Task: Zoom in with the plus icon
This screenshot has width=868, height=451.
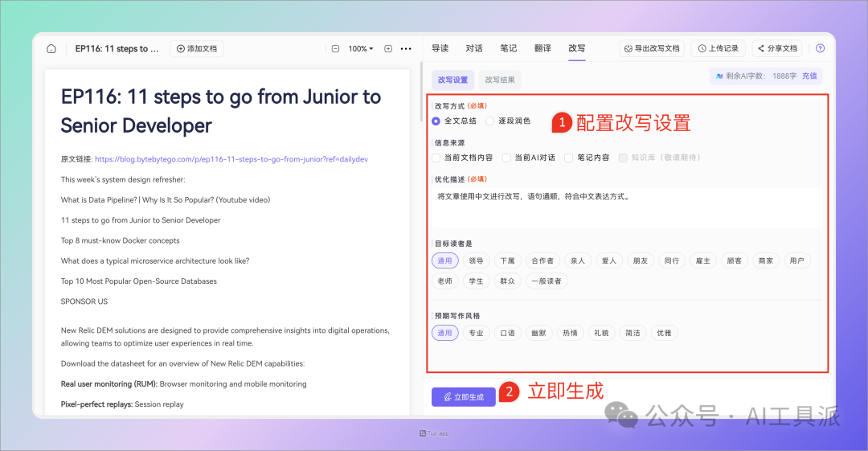Action: coord(389,49)
